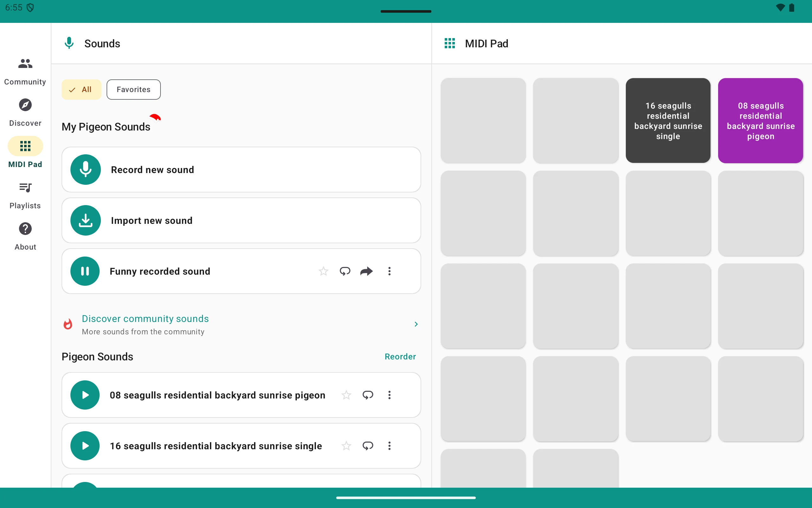Click the microphone icon in Sounds header
This screenshot has width=812, height=508.
(69, 43)
